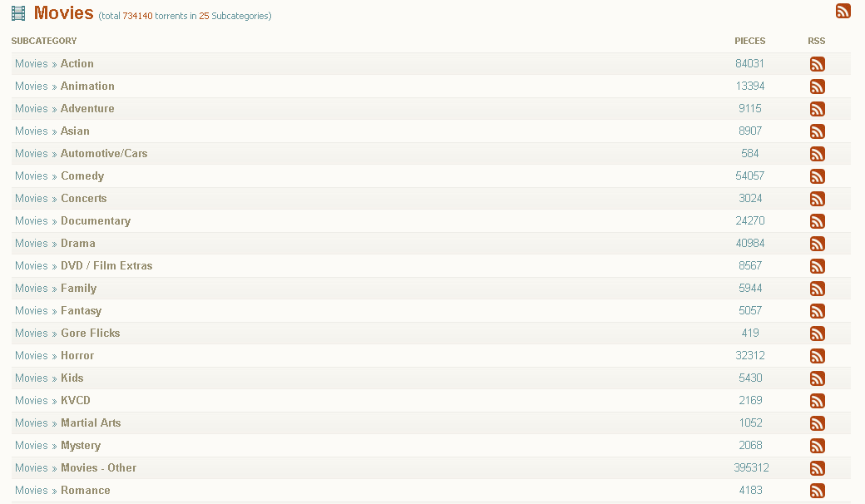Click the Action pieces count 84031
This screenshot has height=504, width=865.
pos(749,63)
